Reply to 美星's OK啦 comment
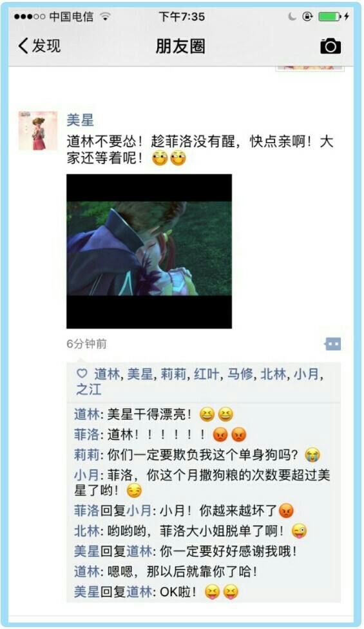 point(157,592)
